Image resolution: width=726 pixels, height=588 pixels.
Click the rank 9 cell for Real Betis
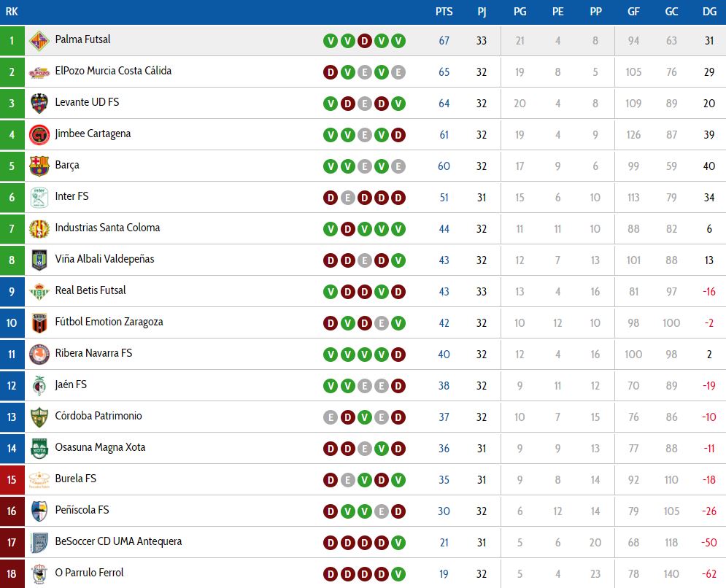click(12, 292)
